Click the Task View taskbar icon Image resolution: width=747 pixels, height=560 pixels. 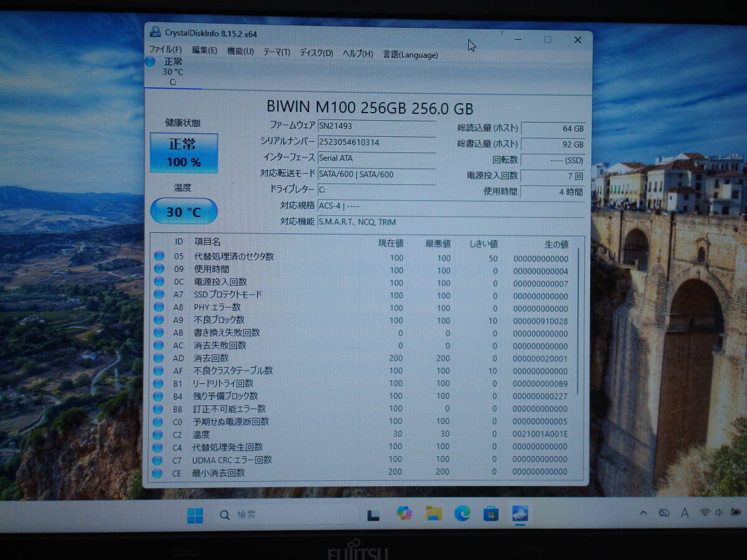click(374, 515)
